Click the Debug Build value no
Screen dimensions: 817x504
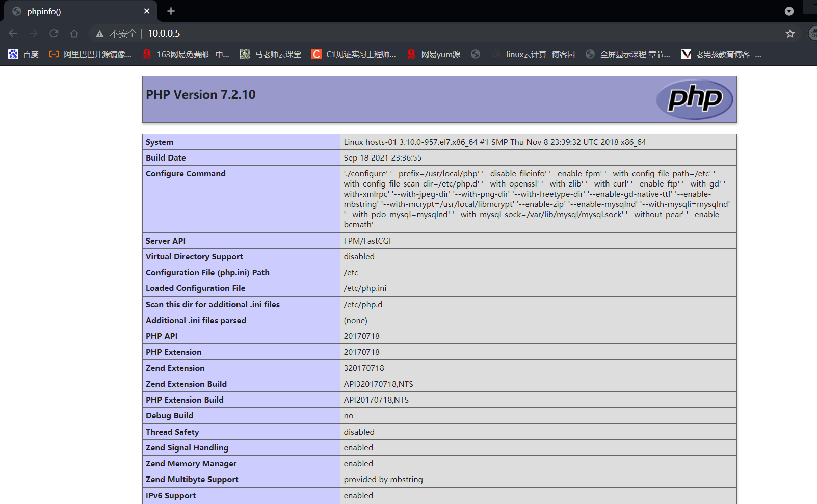tap(348, 416)
